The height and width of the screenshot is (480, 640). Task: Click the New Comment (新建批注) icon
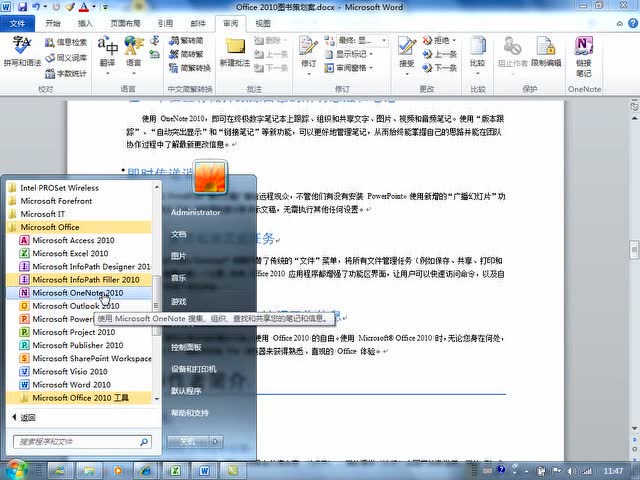pos(237,52)
